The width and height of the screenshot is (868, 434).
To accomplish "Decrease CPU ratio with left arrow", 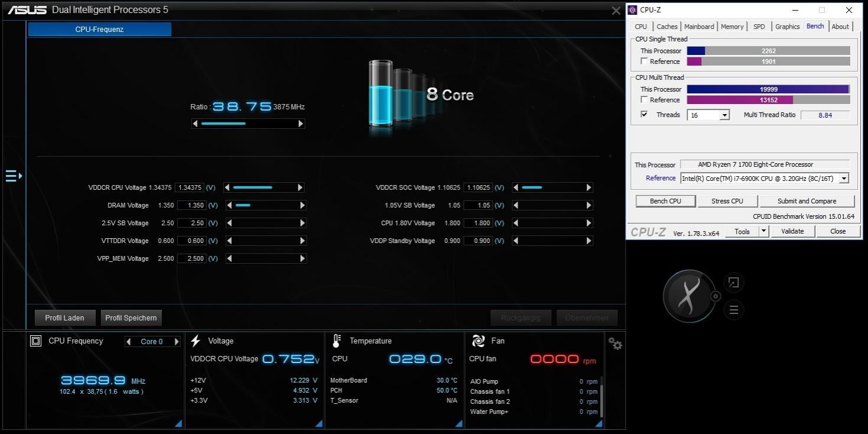I will [x=196, y=124].
